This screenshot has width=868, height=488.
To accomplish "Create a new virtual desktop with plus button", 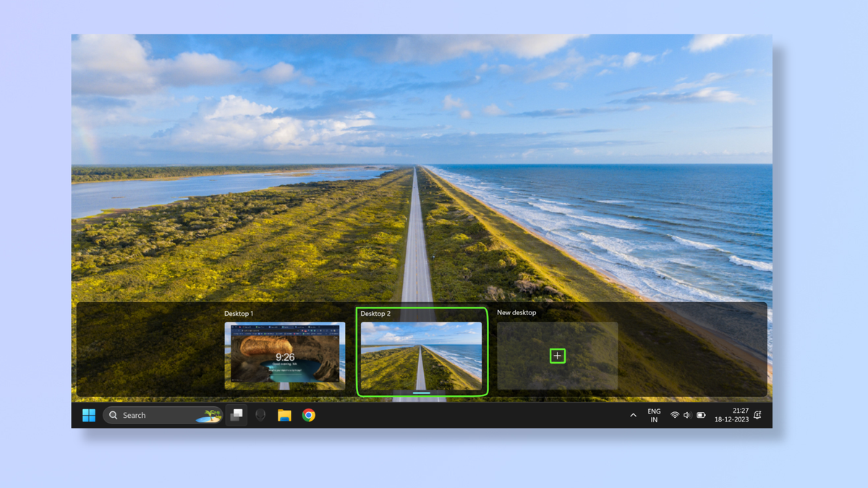I will coord(557,355).
